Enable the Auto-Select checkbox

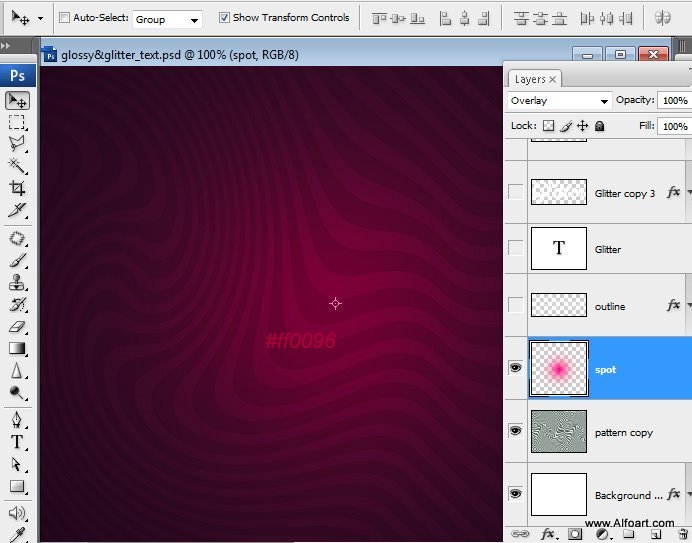[65, 18]
